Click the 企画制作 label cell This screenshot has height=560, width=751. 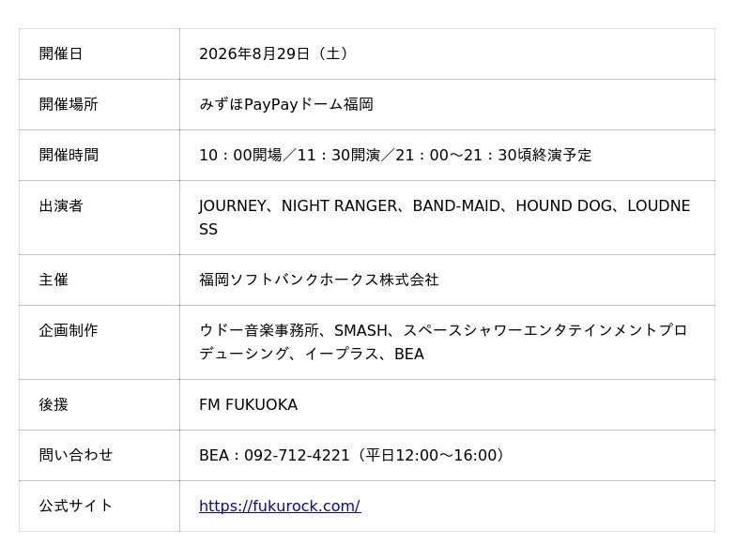(100, 342)
